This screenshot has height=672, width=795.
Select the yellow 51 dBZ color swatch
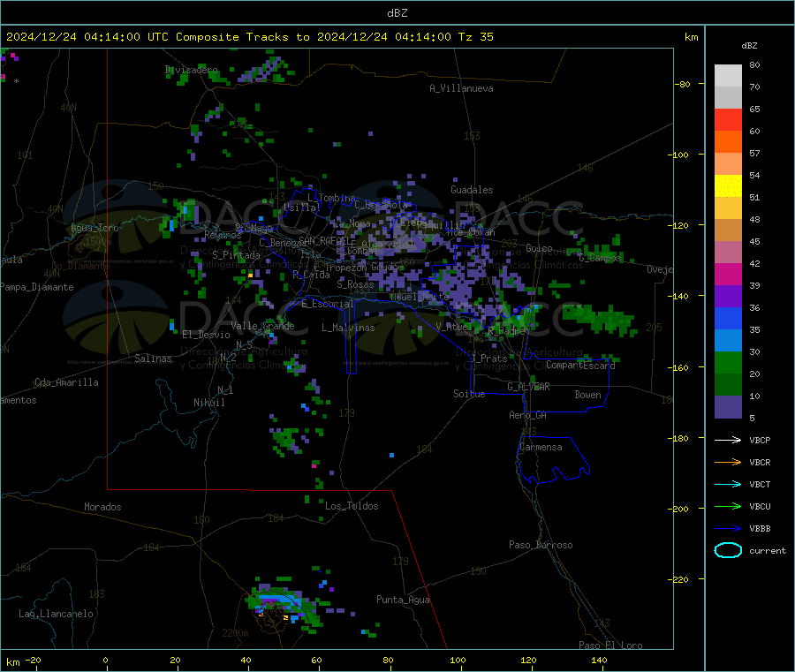click(728, 186)
